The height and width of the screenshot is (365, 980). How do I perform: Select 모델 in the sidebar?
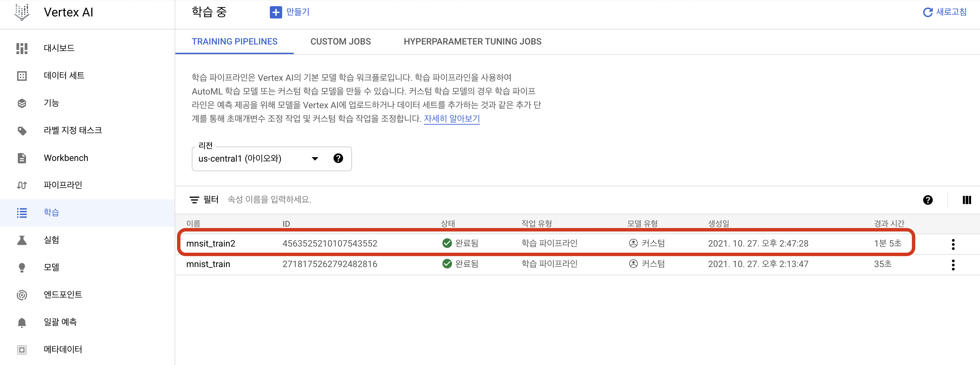click(51, 267)
